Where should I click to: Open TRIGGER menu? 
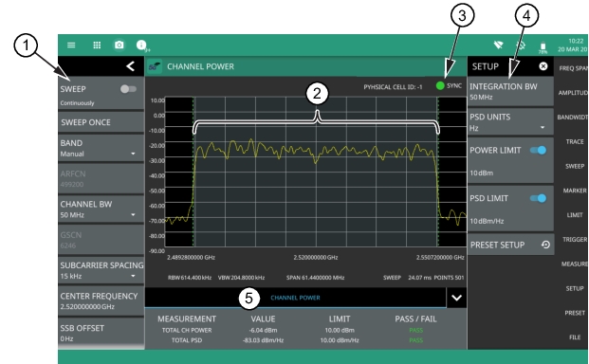click(575, 240)
